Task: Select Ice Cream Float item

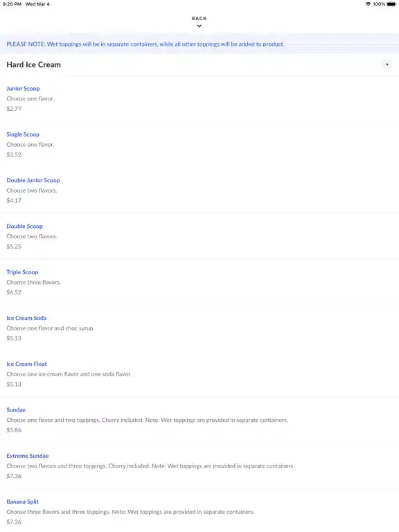Action: [26, 364]
